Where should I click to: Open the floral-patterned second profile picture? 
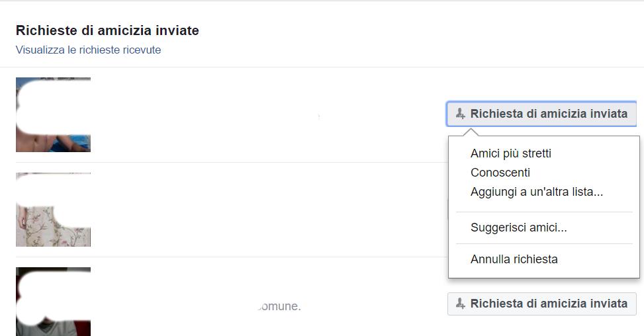(53, 210)
